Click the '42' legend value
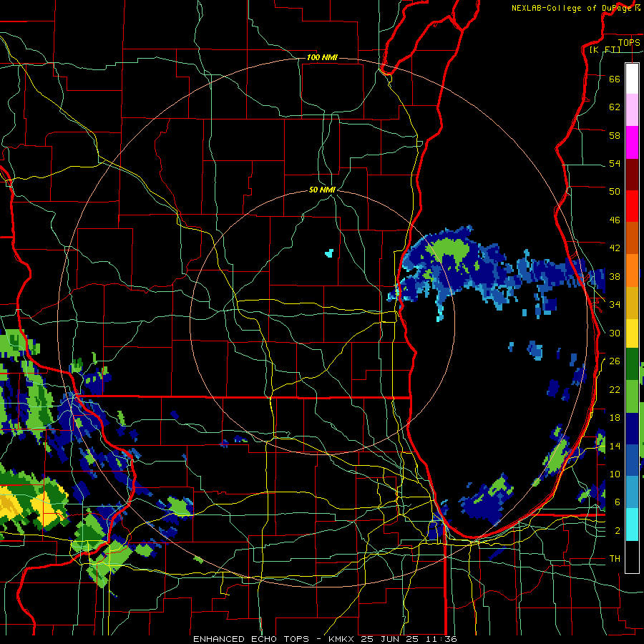The image size is (644, 644). pyautogui.click(x=615, y=248)
